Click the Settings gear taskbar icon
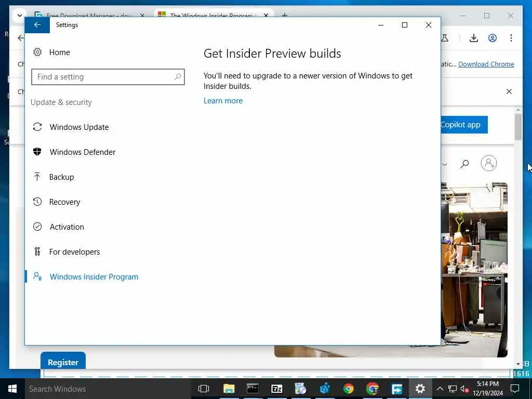 click(420, 389)
